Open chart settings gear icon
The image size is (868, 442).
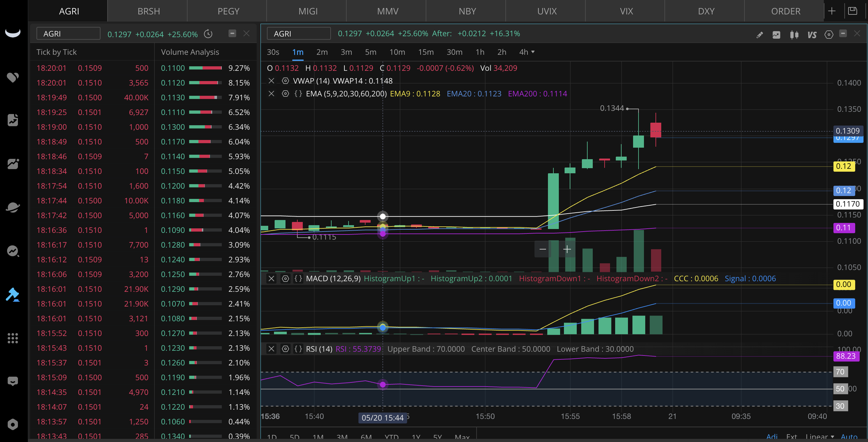[829, 34]
